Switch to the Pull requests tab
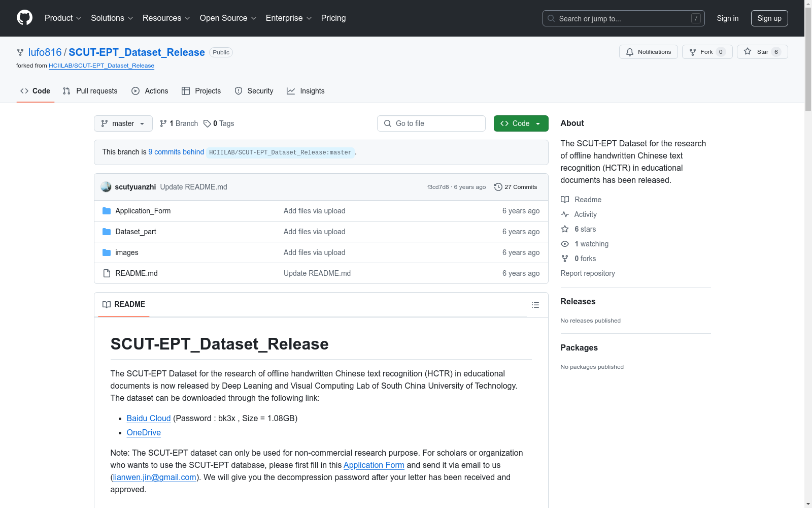Screen dimensions: 812x508 click(90, 91)
